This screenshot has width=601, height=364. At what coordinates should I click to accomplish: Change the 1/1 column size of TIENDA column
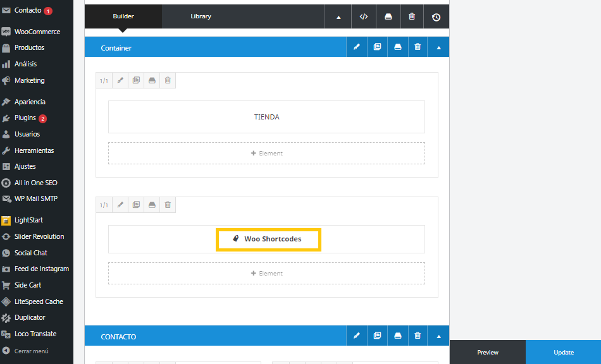104,80
